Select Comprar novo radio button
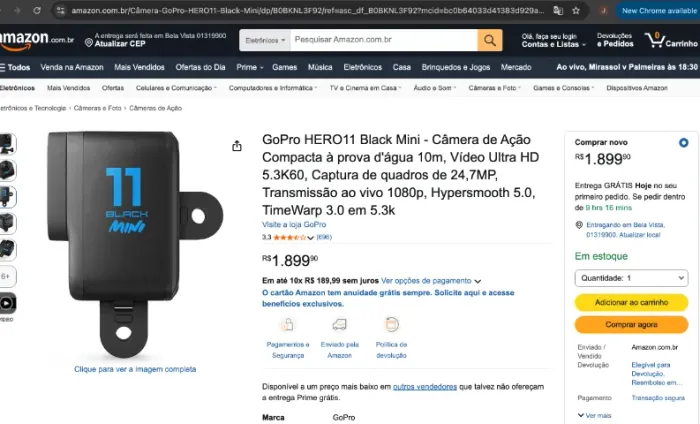The width and height of the screenshot is (700, 424). coord(683,143)
